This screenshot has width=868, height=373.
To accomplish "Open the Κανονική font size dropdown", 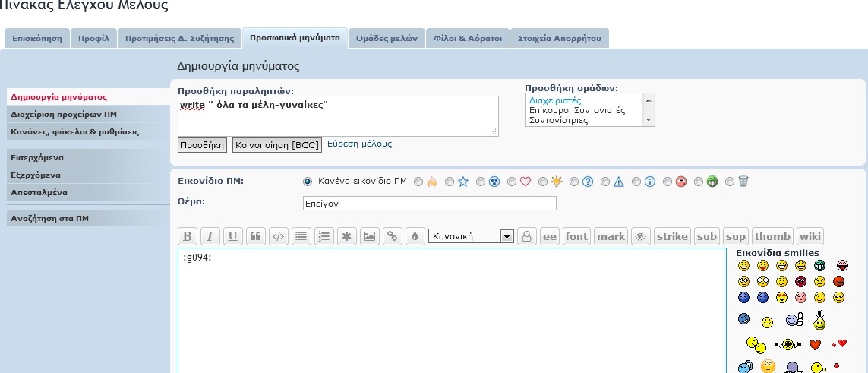I will pyautogui.click(x=472, y=236).
